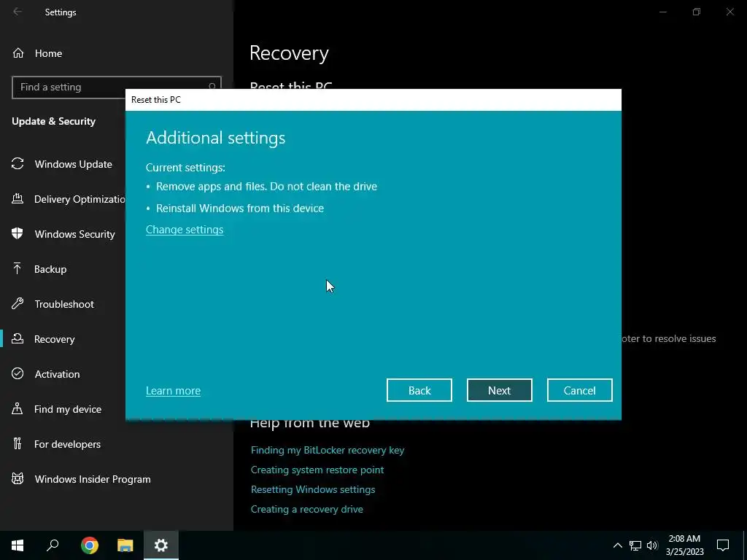Viewport: 747px width, 560px height.
Task: Open taskbar Search magnifier
Action: (x=53, y=545)
